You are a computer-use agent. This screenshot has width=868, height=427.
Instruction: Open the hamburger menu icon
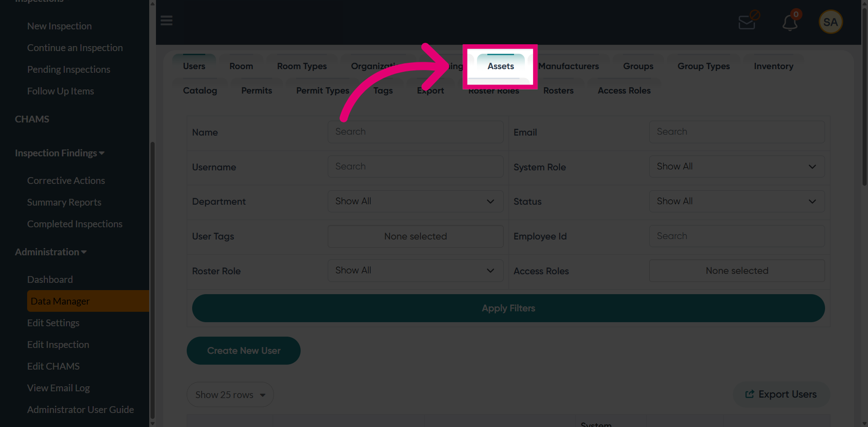(x=166, y=21)
